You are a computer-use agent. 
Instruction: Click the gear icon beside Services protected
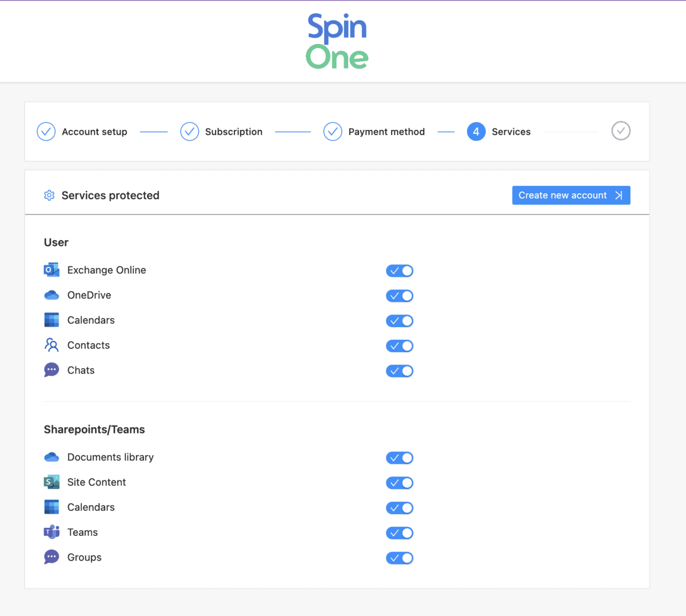pyautogui.click(x=49, y=196)
